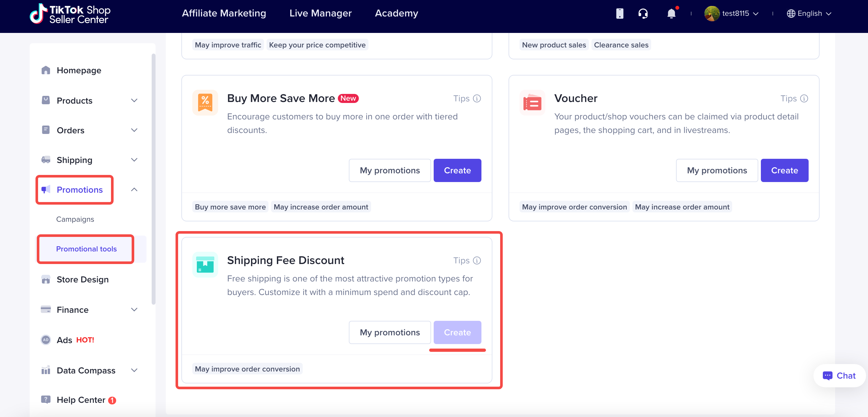The image size is (868, 417).
Task: Click the notification bell icon
Action: click(671, 14)
